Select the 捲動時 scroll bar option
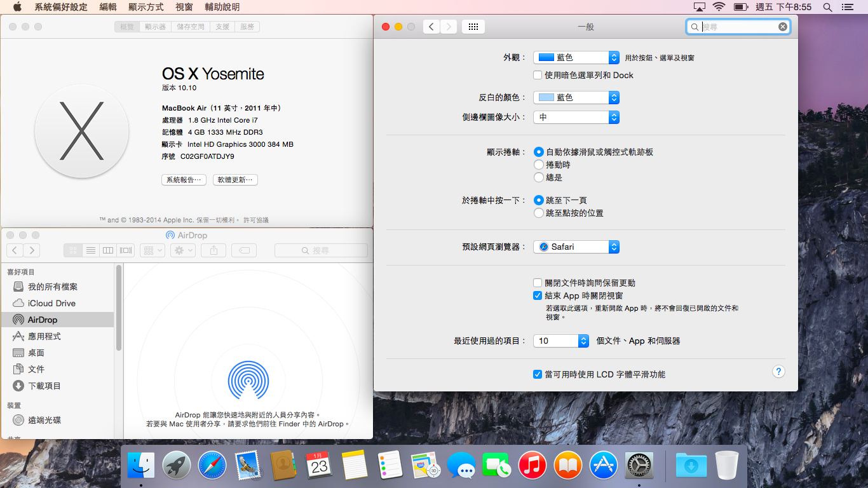This screenshot has width=868, height=488. pos(539,165)
